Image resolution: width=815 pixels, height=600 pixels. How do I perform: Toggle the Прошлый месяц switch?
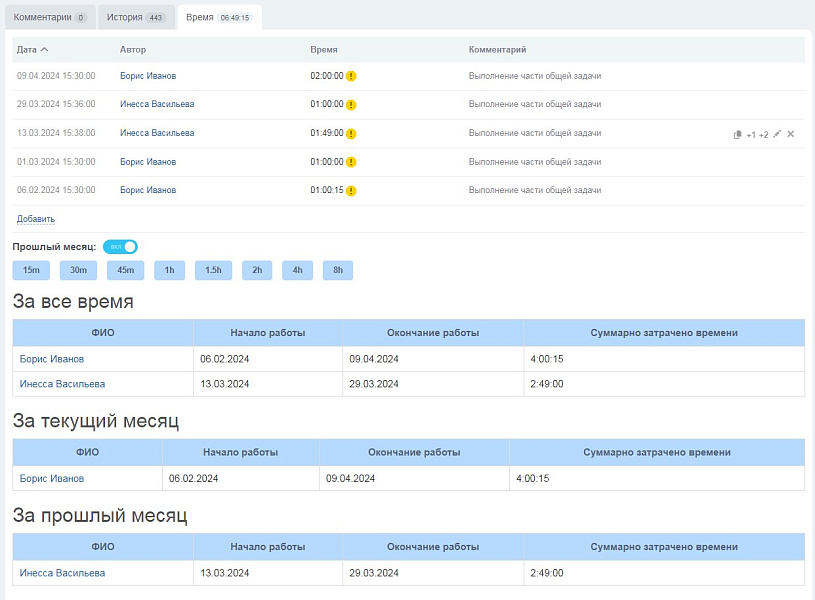(x=120, y=246)
